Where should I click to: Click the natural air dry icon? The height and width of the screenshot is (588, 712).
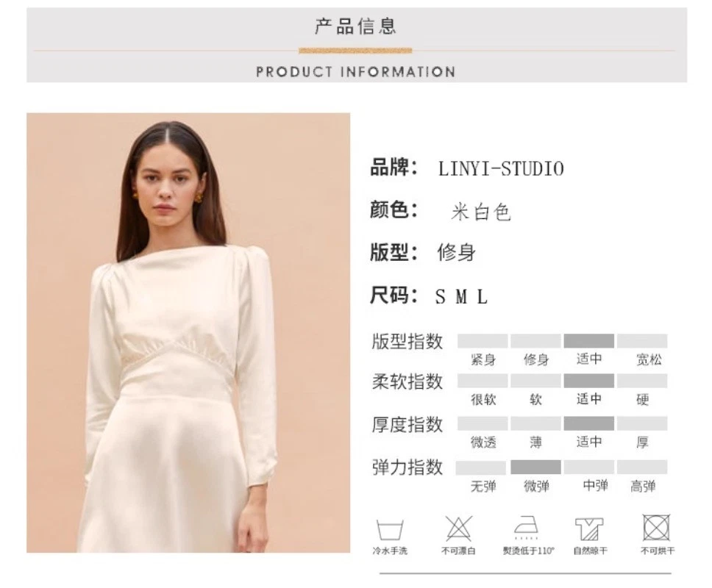point(589,529)
